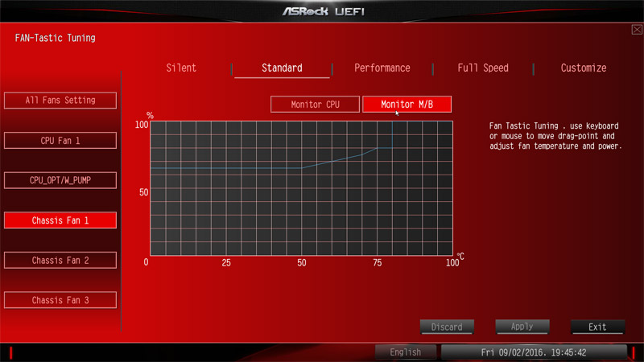Apply the fan settings
Viewport: 644px width, 362px height.
click(522, 327)
